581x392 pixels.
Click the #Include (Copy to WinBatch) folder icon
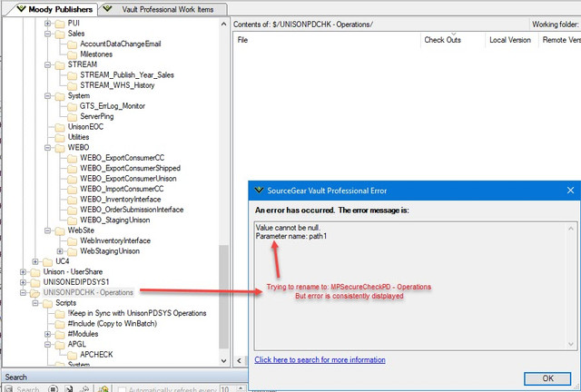coord(60,325)
